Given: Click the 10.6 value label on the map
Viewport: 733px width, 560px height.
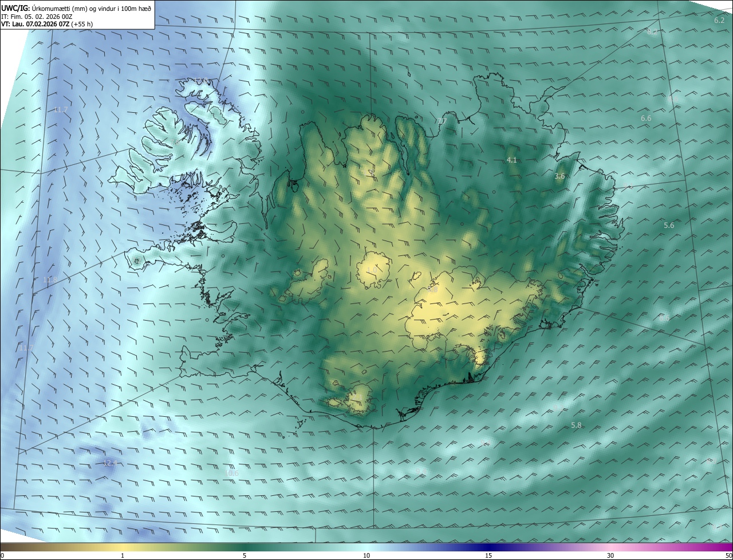Looking at the screenshot, I should (x=231, y=473).
